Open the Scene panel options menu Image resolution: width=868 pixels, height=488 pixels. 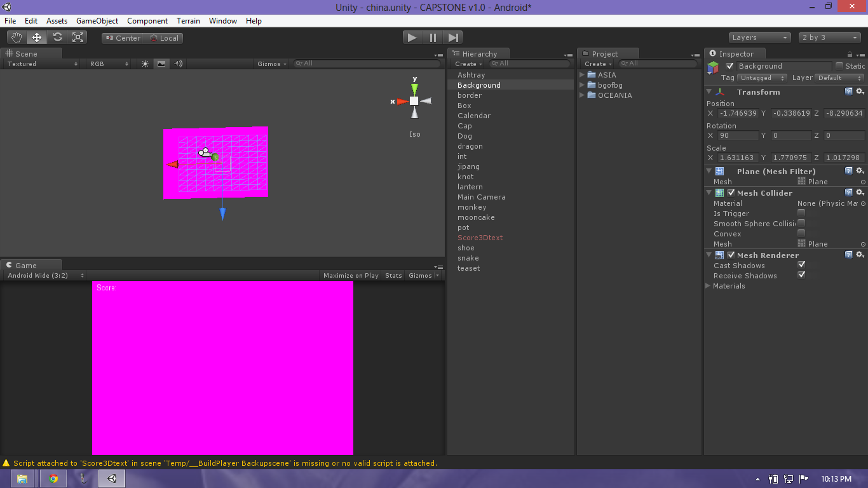pos(438,55)
